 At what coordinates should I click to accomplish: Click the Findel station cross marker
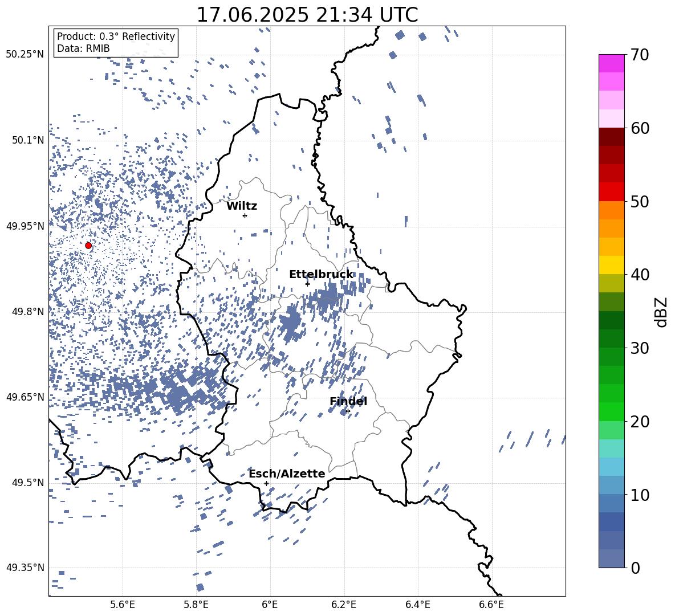pyautogui.click(x=348, y=411)
